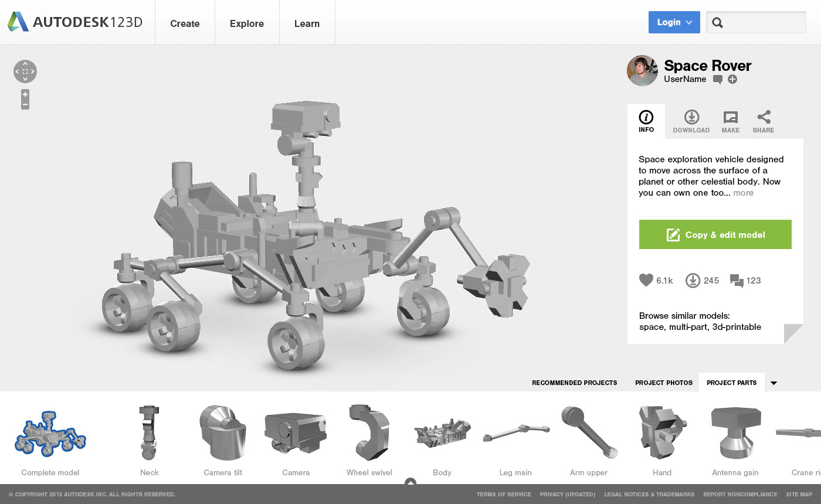Click the Copy & edit model button
Image resolution: width=821 pixels, height=504 pixels.
coord(715,234)
